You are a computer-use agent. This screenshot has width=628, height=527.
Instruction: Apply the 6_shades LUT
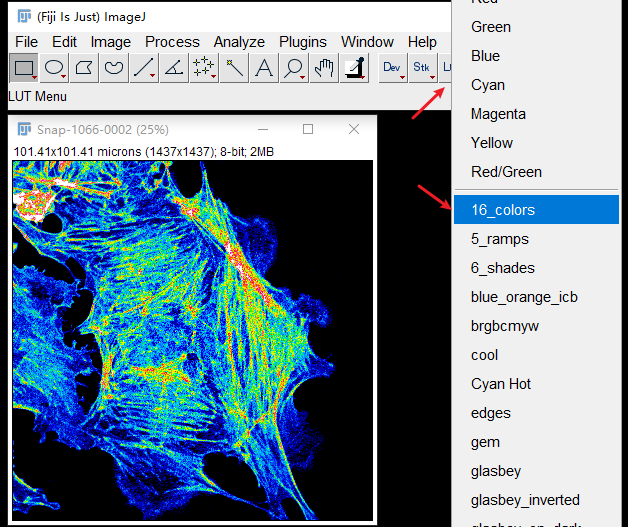pyautogui.click(x=536, y=268)
